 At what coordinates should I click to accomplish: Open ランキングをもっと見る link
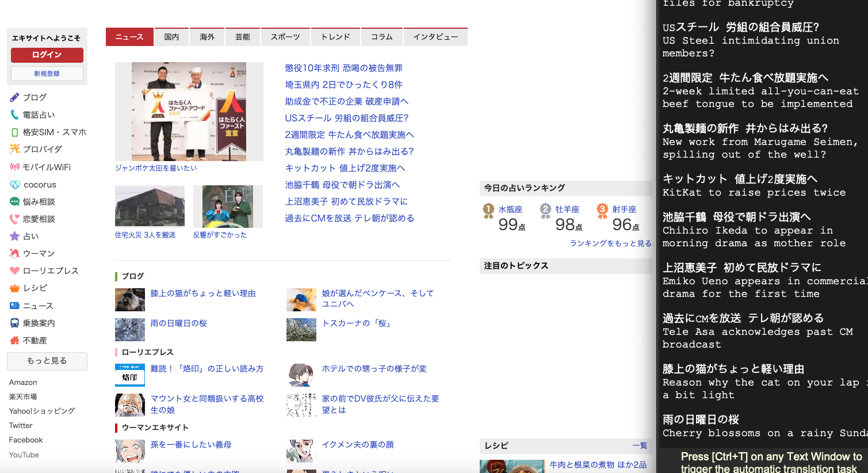[610, 243]
